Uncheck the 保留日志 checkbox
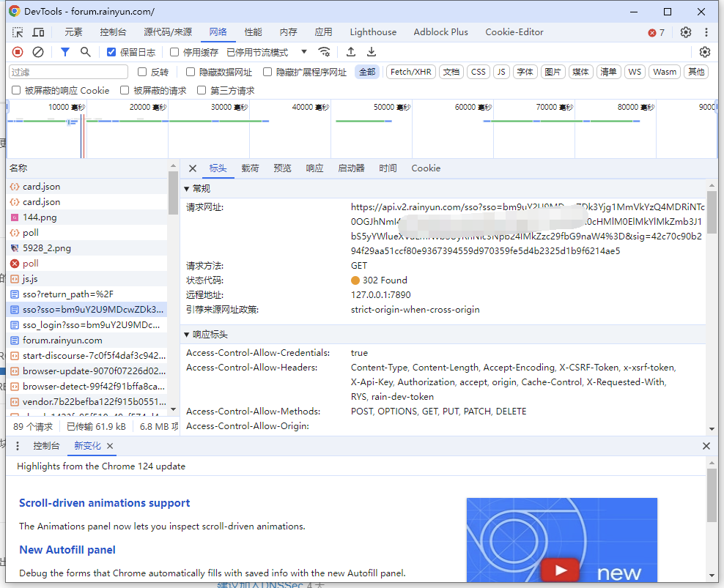This screenshot has width=724, height=588. point(111,52)
